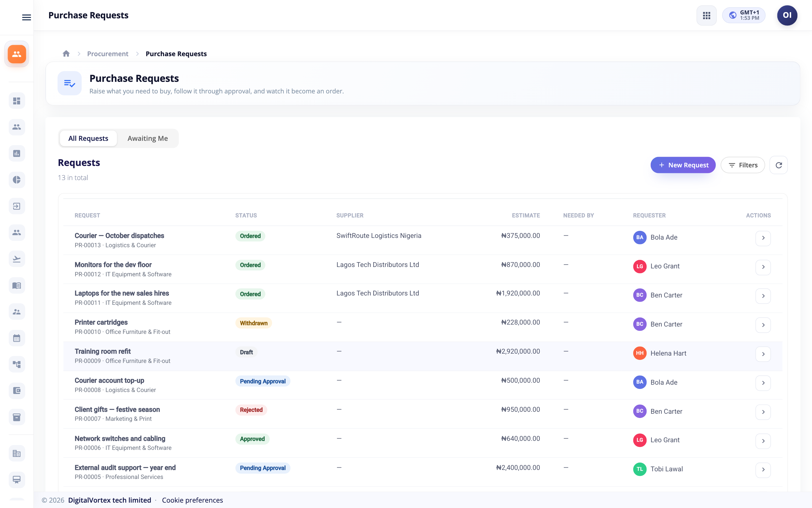812x508 pixels.
Task: Open the dashboard tiles icon in sidebar
Action: [x=17, y=101]
